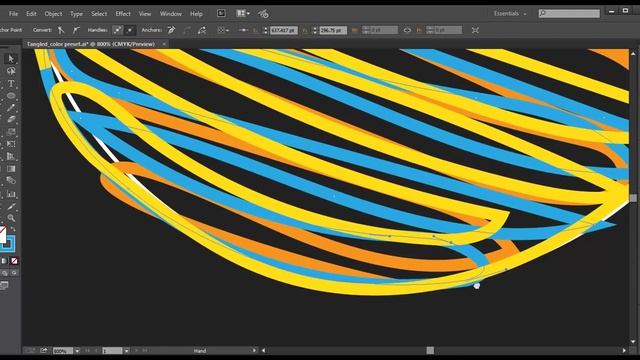Convert selected anchor points to smooth
This screenshot has height=360, width=640.
[x=76, y=30]
